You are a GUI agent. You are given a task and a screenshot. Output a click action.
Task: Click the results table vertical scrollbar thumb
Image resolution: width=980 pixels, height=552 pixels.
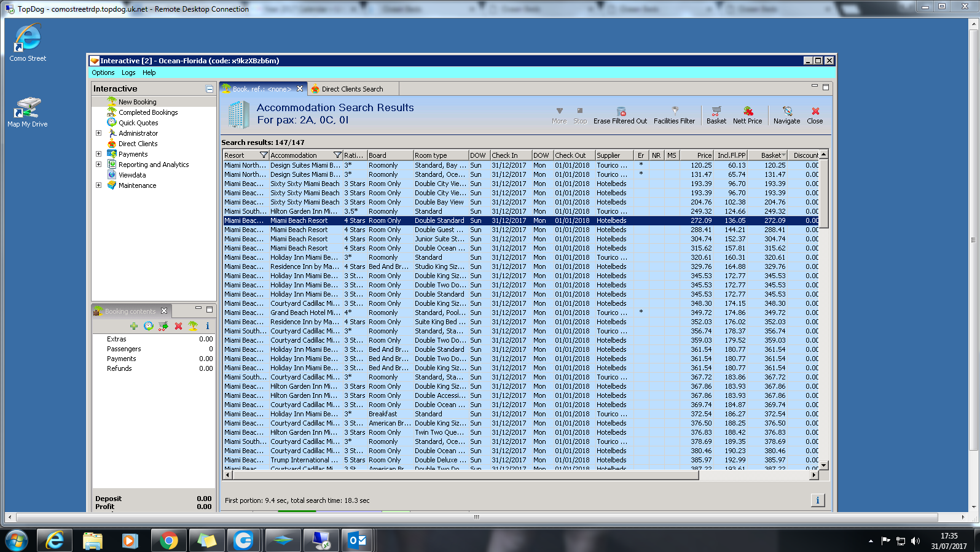[824, 194]
